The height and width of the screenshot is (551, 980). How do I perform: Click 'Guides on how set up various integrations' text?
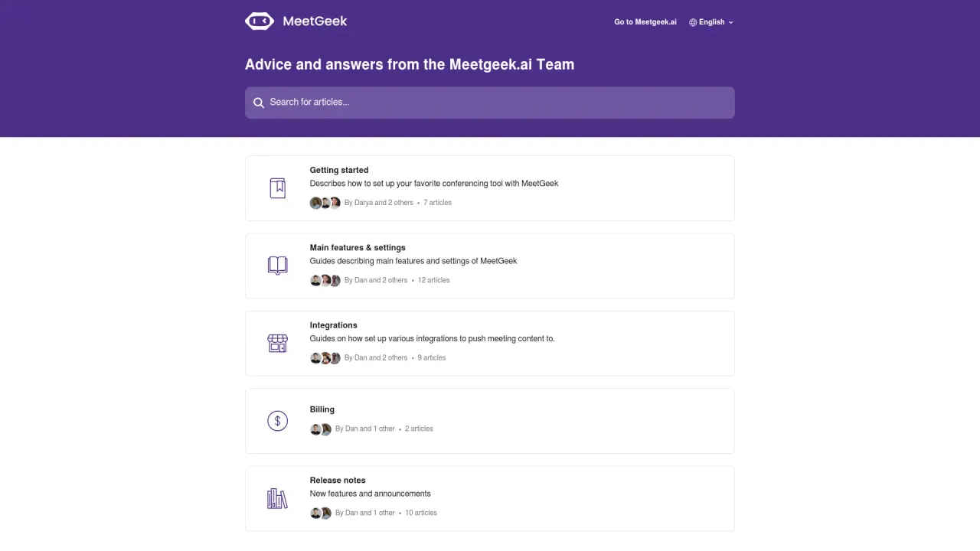point(433,338)
